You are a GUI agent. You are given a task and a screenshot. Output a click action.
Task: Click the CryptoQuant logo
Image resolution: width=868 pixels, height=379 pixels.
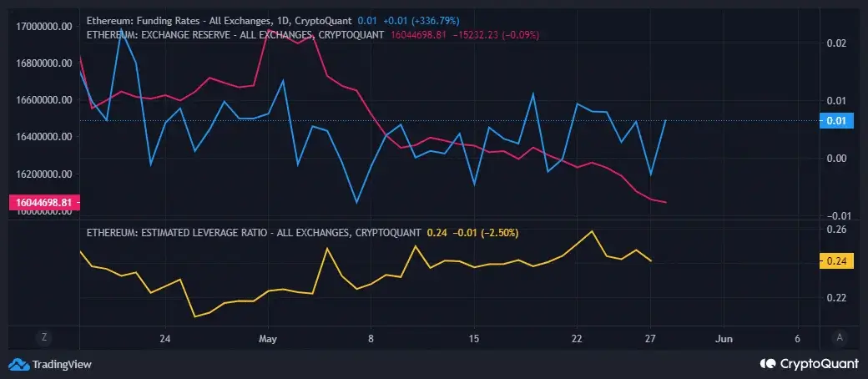click(x=810, y=364)
